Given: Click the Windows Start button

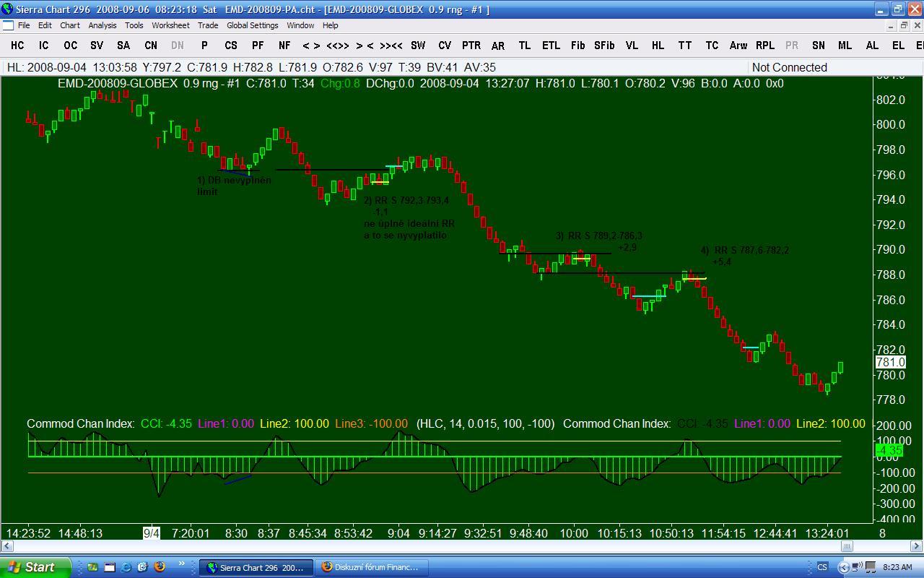Looking at the screenshot, I should coord(35,567).
